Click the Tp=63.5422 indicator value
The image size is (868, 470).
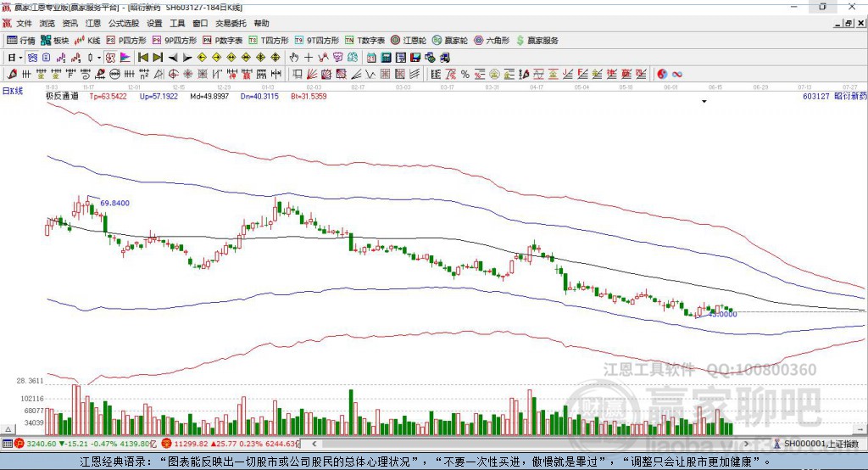tap(108, 96)
